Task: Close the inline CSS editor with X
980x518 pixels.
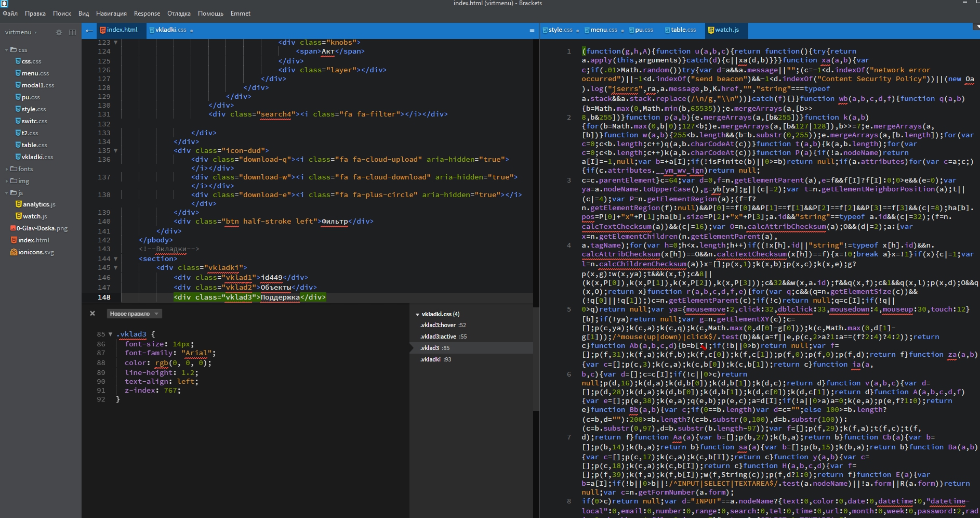Action: tap(92, 313)
